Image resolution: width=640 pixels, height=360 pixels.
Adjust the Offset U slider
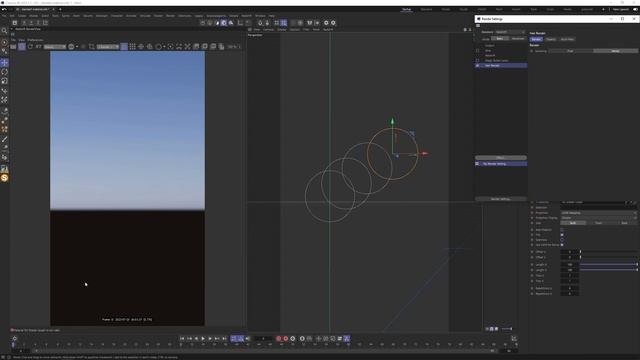[609, 252]
